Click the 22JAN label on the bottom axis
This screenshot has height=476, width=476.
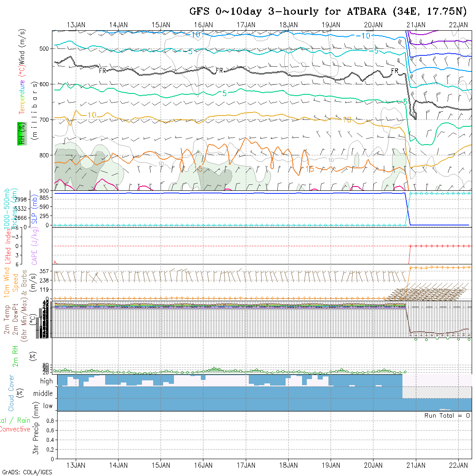point(458,465)
